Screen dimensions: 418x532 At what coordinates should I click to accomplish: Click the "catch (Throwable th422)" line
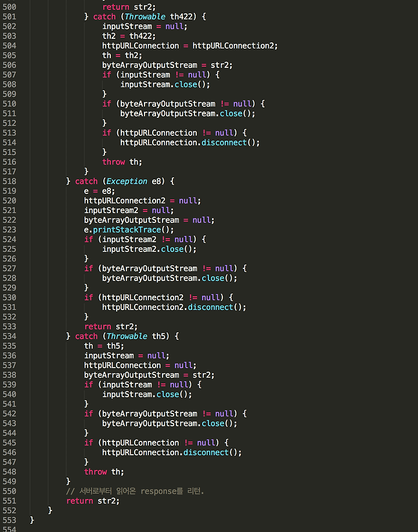click(x=145, y=17)
